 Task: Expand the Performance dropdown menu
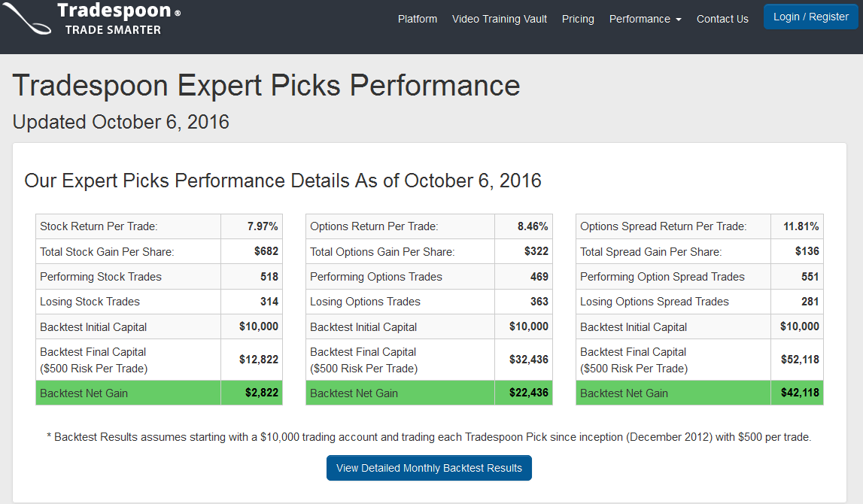click(645, 19)
